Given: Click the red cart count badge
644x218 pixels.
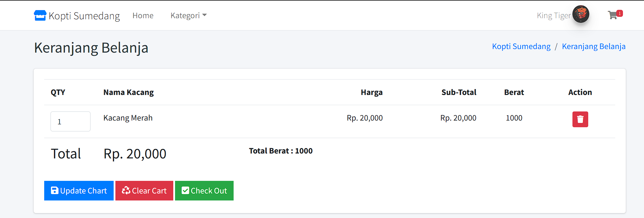Looking at the screenshot, I should click(620, 13).
